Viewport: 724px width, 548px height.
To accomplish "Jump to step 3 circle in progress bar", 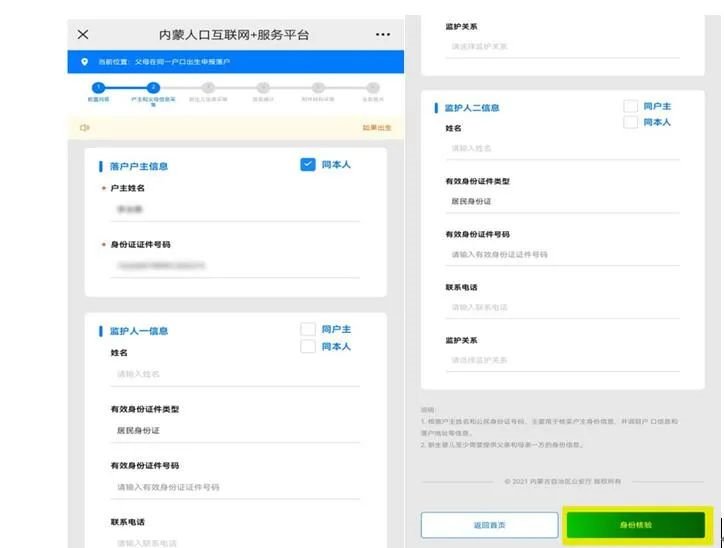I will [x=208, y=88].
